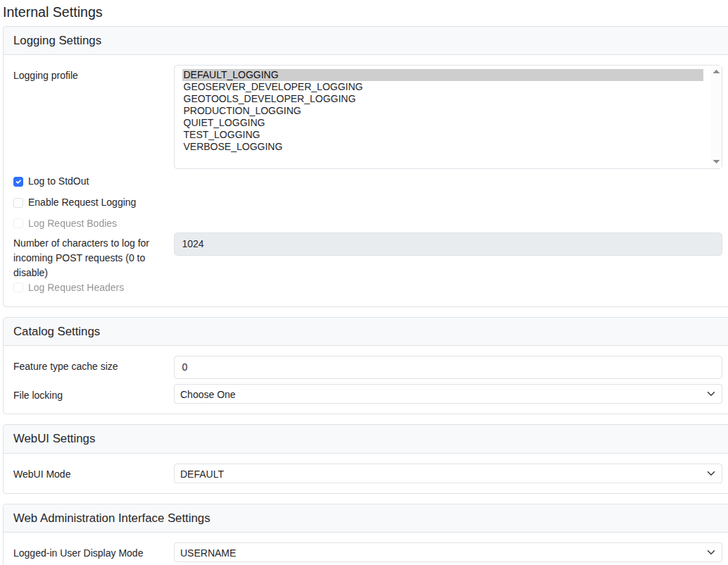Choose GEOSERVER_DEVELOPER_LOGGING profile

272,87
